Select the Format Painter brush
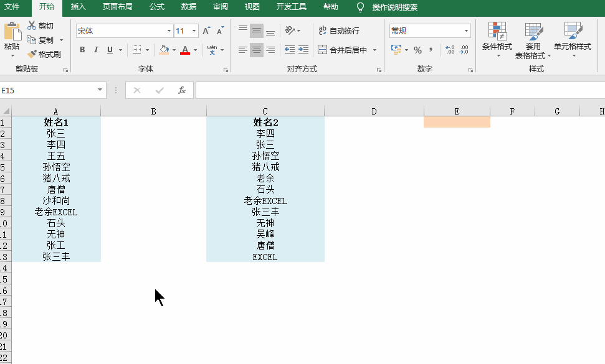 (x=32, y=54)
